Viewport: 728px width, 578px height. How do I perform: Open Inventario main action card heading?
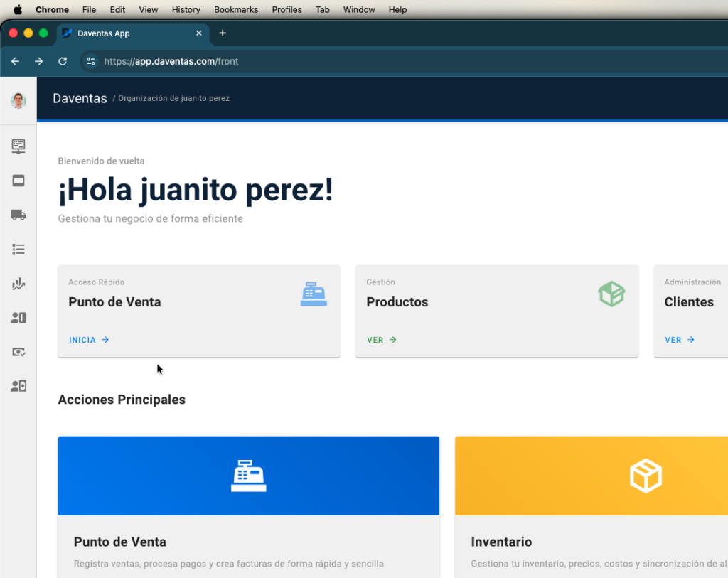pyautogui.click(x=501, y=542)
